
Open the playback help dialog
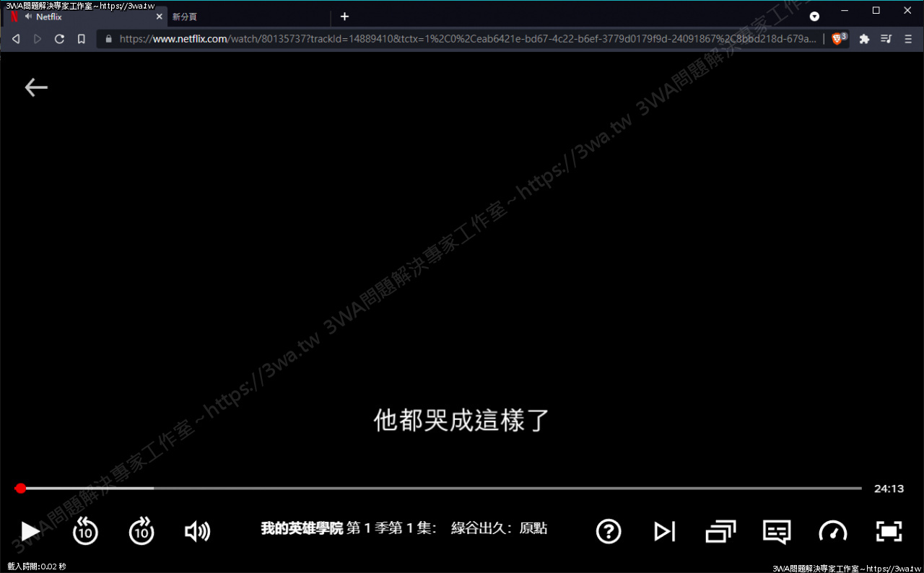click(x=609, y=532)
